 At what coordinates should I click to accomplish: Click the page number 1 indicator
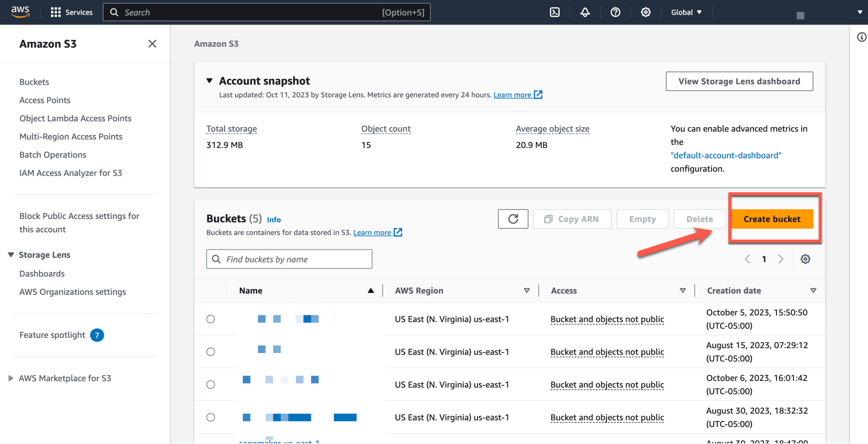(x=764, y=259)
